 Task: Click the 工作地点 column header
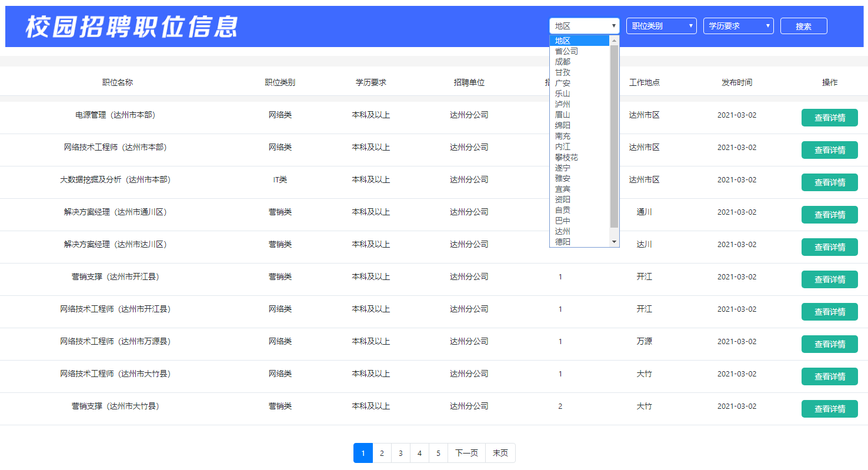coord(645,82)
